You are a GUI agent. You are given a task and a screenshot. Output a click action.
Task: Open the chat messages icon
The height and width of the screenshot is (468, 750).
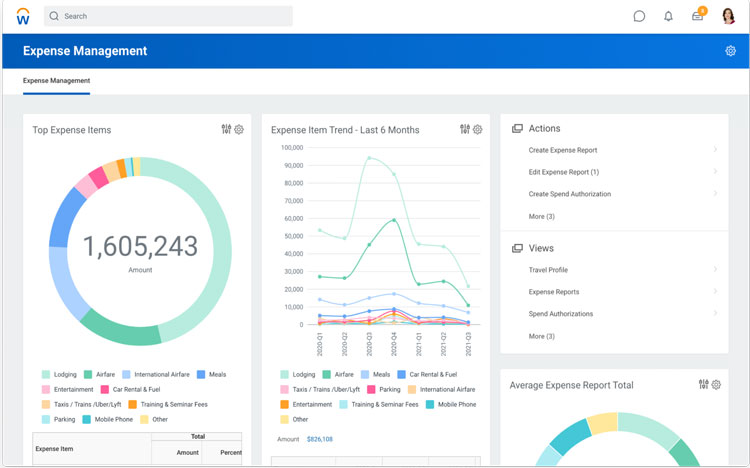pos(639,16)
